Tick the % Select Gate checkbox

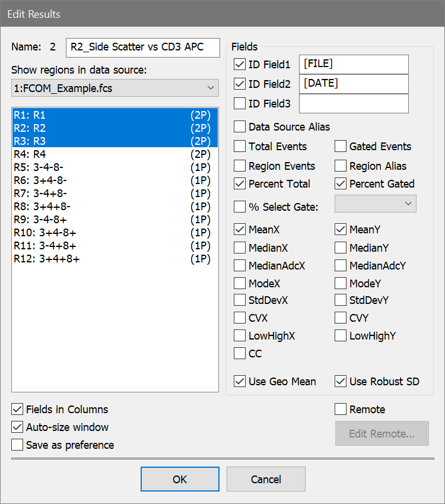240,207
